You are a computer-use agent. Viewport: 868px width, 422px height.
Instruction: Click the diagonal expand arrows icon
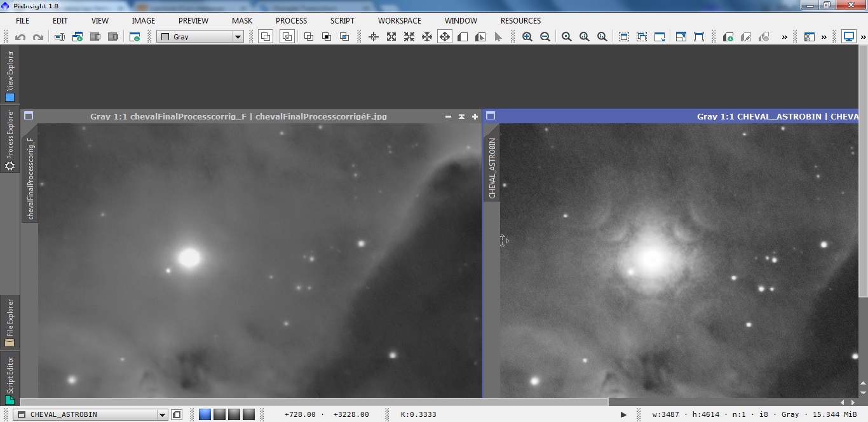[391, 37]
